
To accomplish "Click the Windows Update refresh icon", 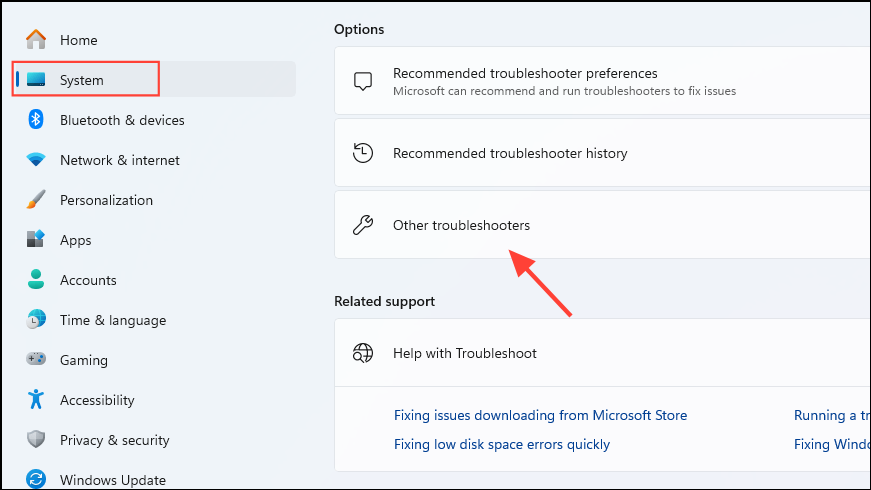I will click(x=36, y=479).
